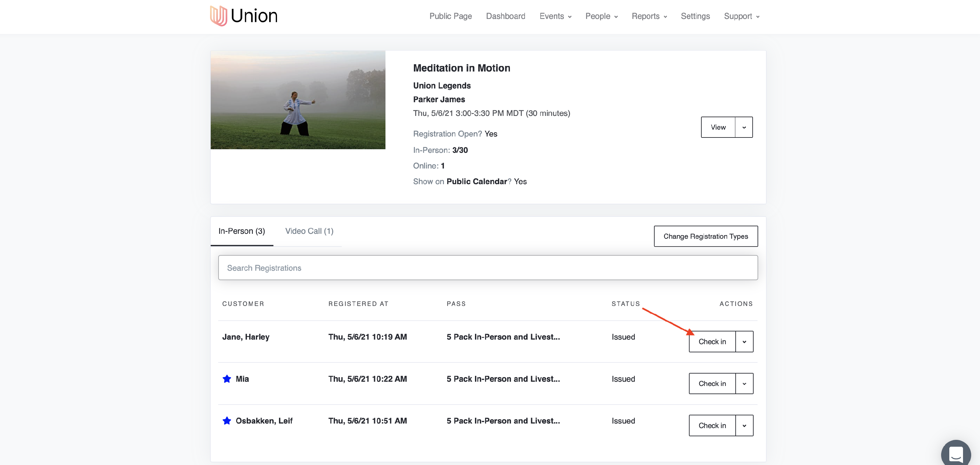Switch to the Video Call (1) tab
The width and height of the screenshot is (980, 465).
309,231
